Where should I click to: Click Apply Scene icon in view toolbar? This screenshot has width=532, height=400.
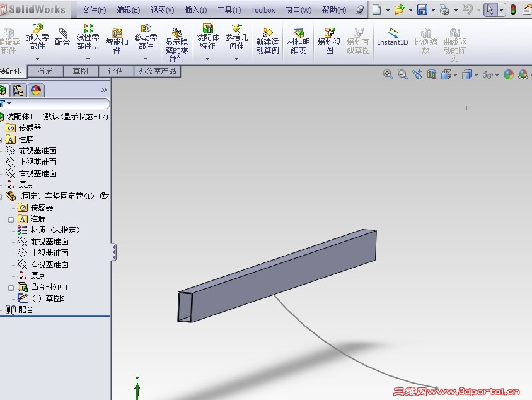pos(523,74)
